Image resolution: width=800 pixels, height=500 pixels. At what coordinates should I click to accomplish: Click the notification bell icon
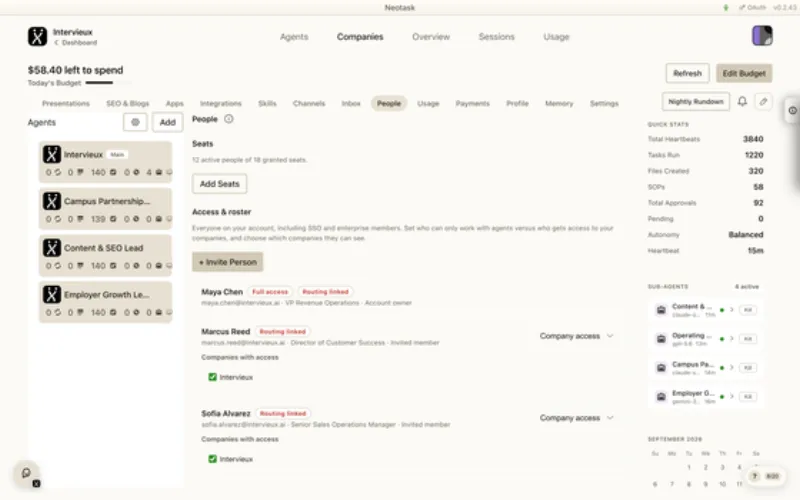(x=742, y=102)
